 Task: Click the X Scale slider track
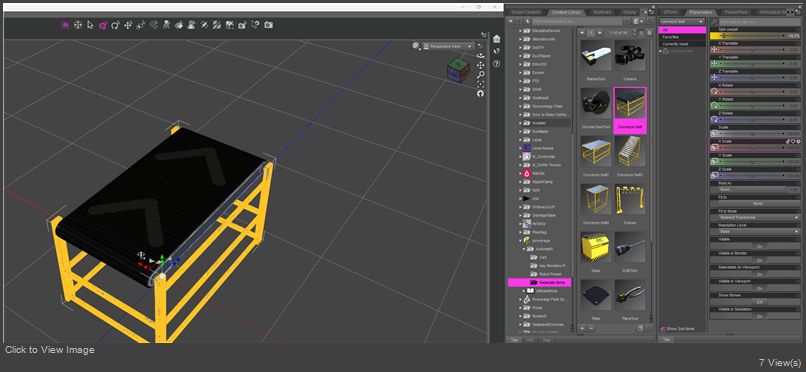tap(752, 147)
